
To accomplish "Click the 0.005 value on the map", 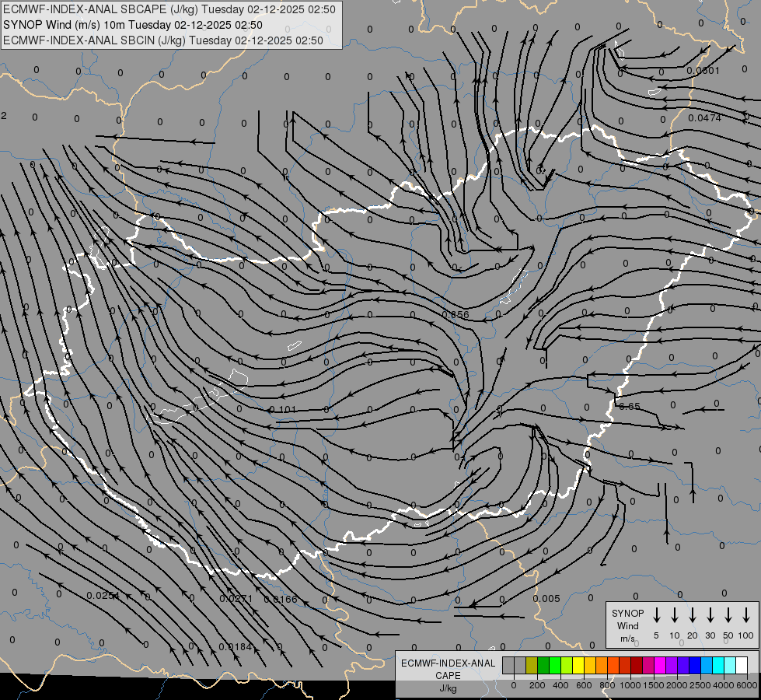I will (x=546, y=598).
